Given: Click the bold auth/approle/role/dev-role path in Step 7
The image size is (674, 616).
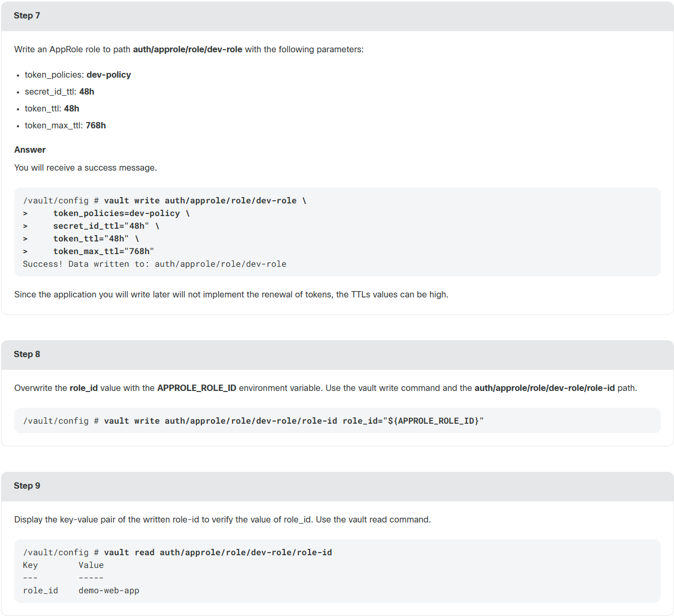Looking at the screenshot, I should point(188,49).
